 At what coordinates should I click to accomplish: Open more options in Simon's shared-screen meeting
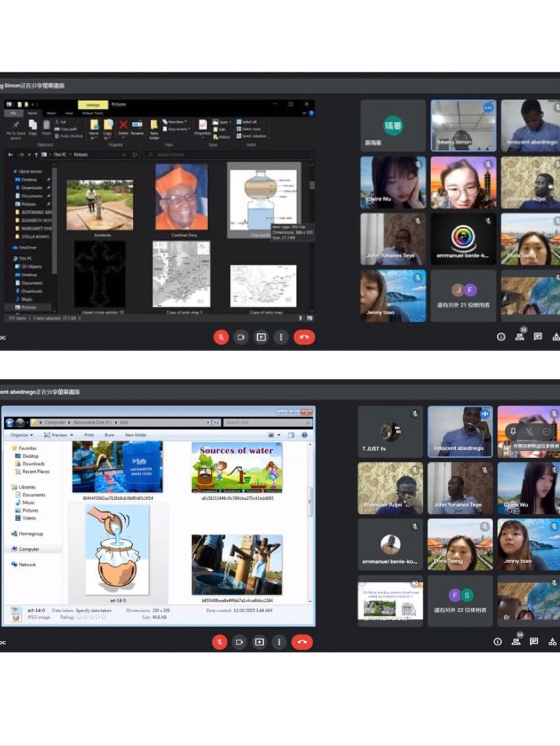[x=281, y=337]
